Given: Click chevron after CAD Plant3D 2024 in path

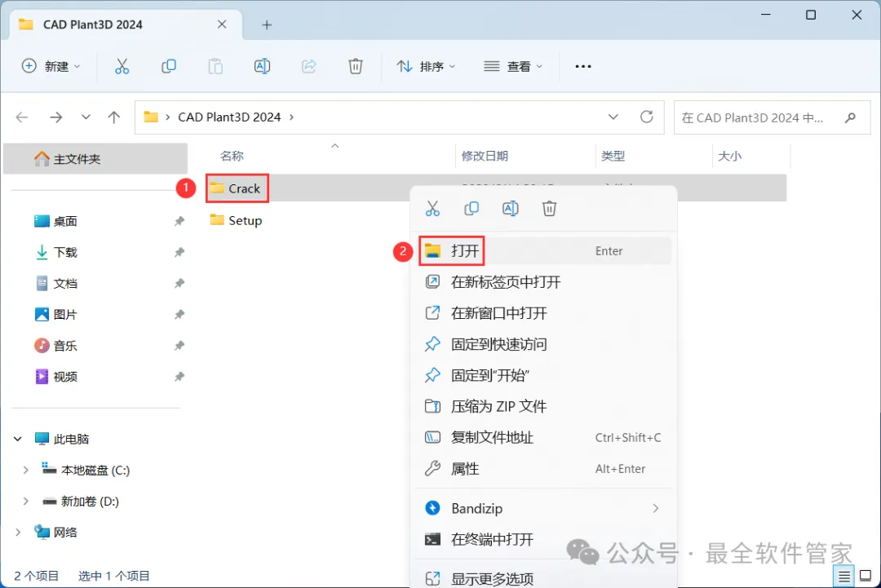Looking at the screenshot, I should [291, 117].
